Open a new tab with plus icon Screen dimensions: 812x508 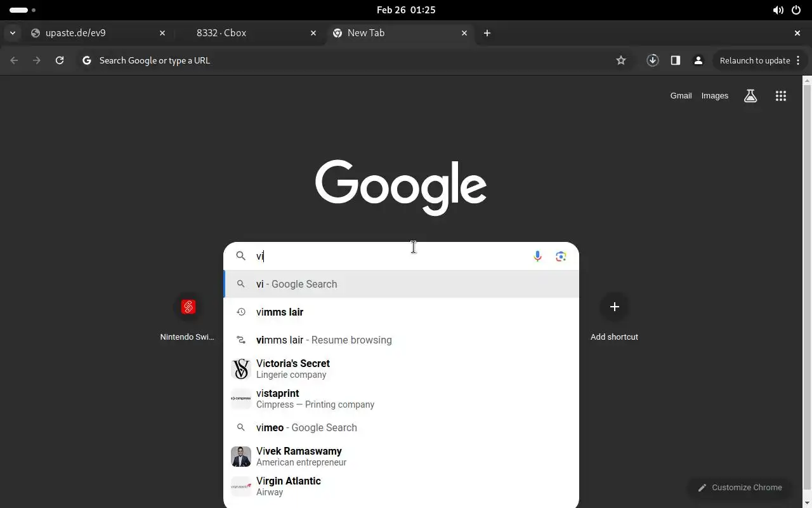coord(487,33)
